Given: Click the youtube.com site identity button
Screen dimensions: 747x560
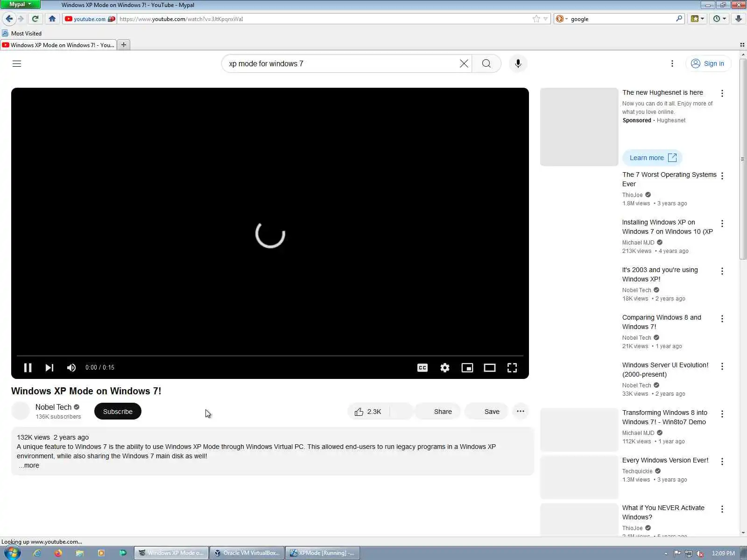Looking at the screenshot, I should tap(90, 19).
